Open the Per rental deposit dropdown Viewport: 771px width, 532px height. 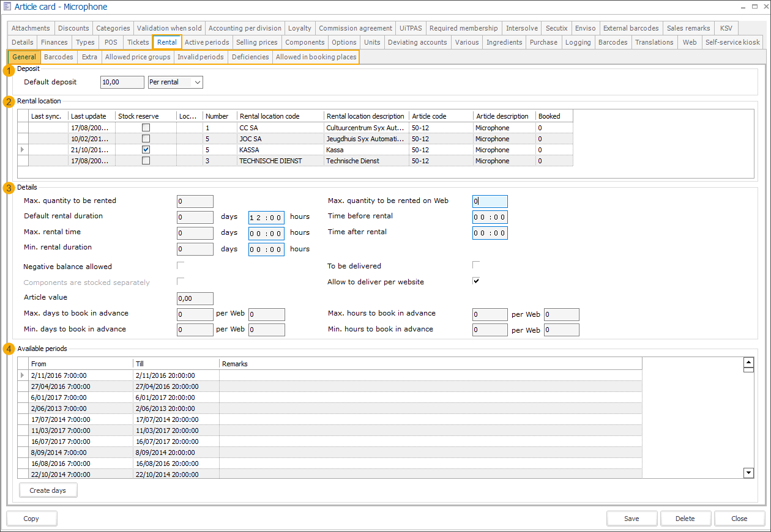pyautogui.click(x=196, y=82)
